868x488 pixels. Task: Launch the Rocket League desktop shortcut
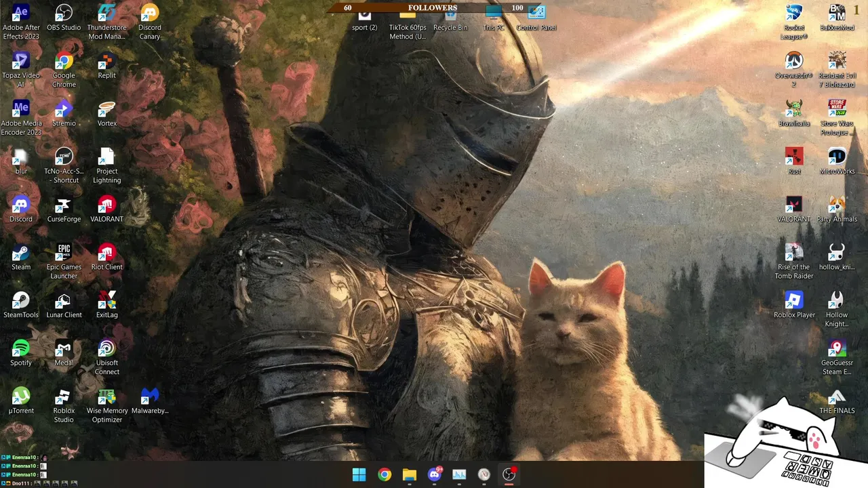tap(794, 22)
